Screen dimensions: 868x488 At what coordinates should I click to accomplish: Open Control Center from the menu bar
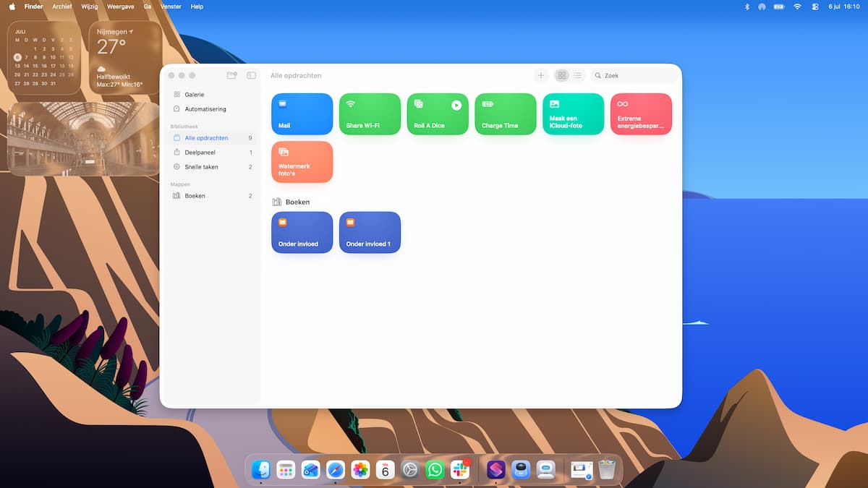click(x=815, y=7)
